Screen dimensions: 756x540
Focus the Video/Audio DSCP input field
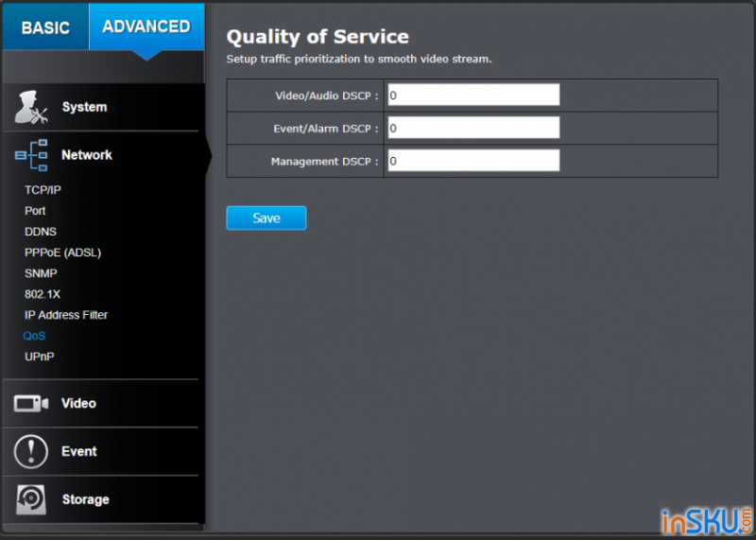tap(473, 96)
